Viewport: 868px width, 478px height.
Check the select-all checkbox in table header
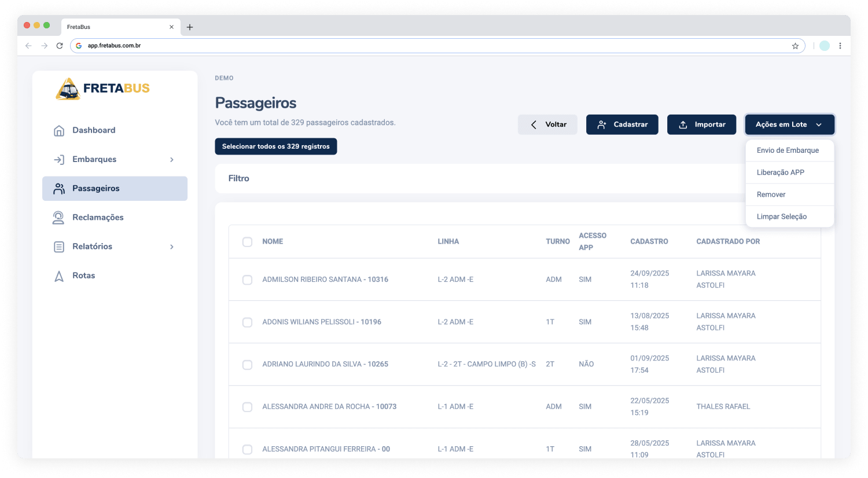247,242
